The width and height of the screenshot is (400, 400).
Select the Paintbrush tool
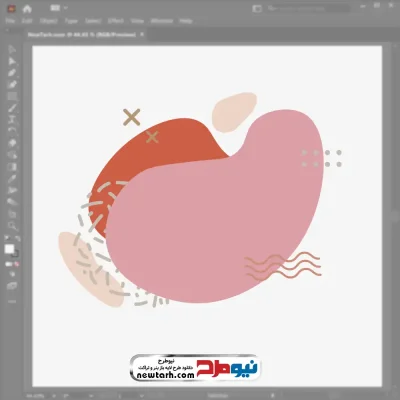click(12, 108)
